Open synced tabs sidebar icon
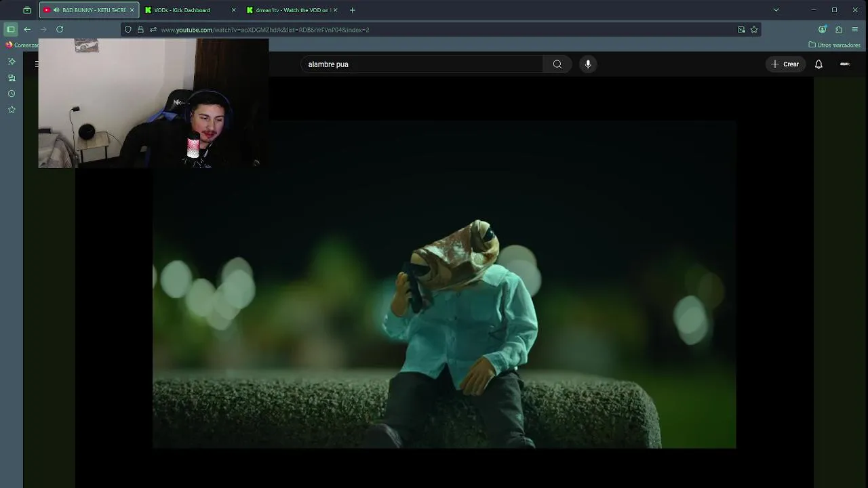Image resolution: width=868 pixels, height=488 pixels. click(12, 78)
